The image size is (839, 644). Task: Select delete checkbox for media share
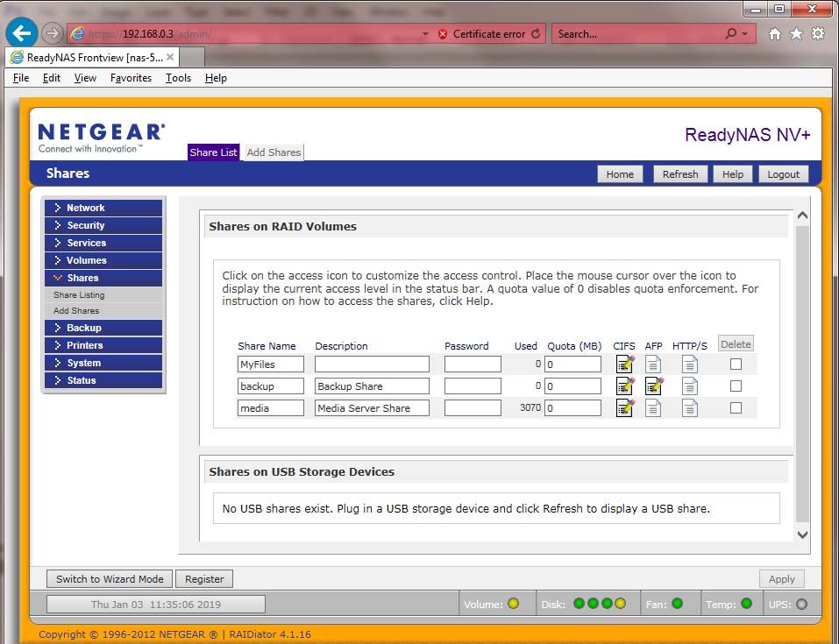click(x=736, y=407)
